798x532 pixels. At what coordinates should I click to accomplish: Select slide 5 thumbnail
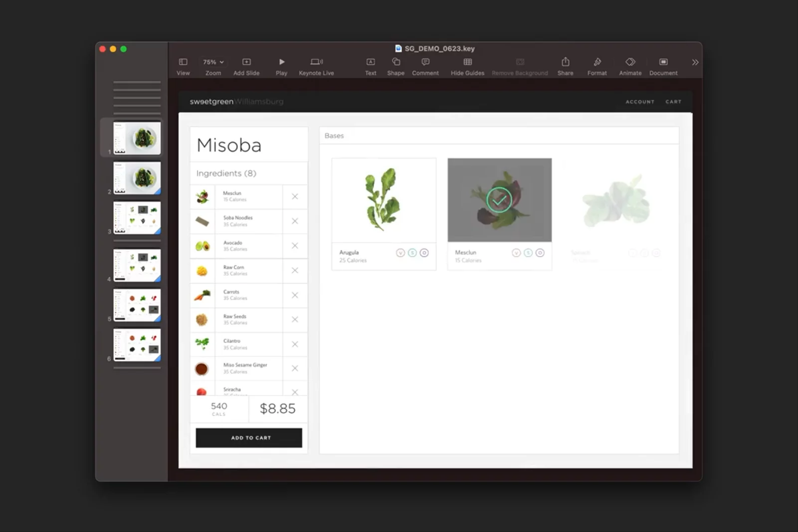(137, 305)
